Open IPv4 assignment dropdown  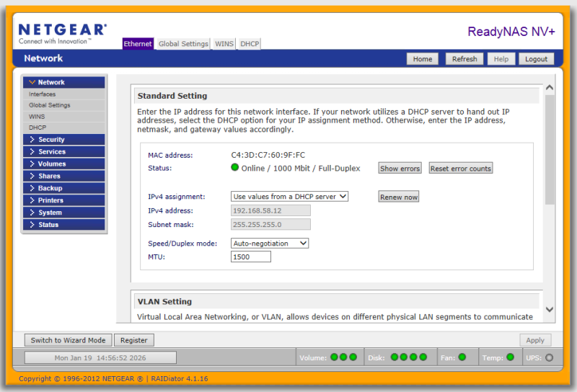point(290,197)
